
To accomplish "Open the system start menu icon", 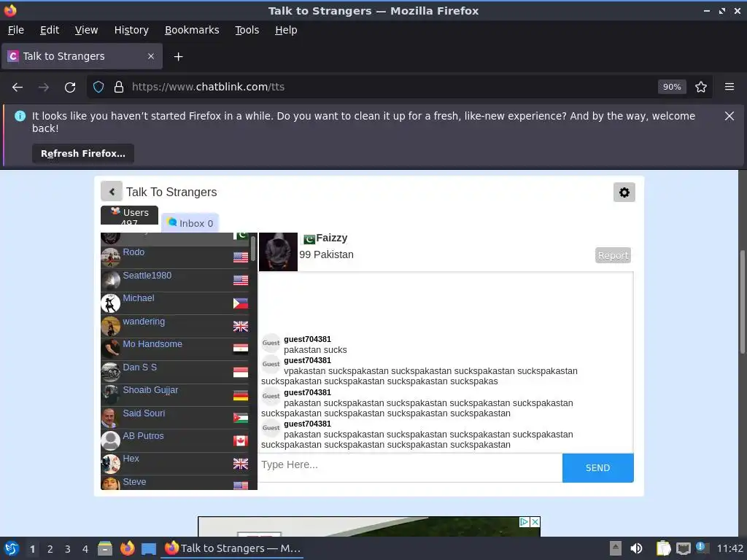I will pos(12,548).
